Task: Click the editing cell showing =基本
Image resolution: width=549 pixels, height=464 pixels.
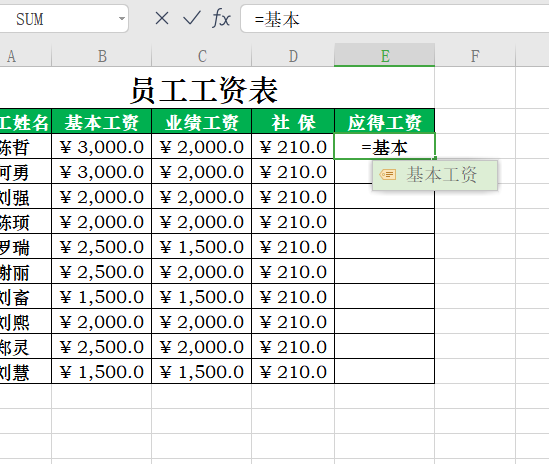Action: pyautogui.click(x=384, y=146)
